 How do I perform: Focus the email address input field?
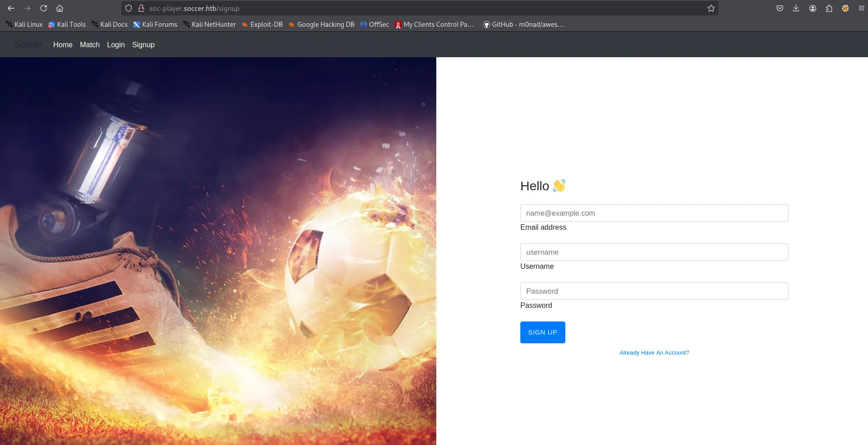pos(654,213)
